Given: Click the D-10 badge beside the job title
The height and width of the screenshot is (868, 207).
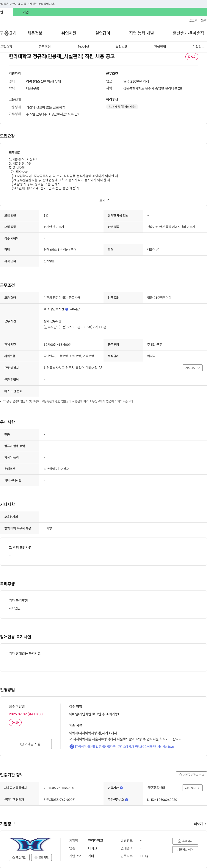Looking at the screenshot, I should pos(191,57).
